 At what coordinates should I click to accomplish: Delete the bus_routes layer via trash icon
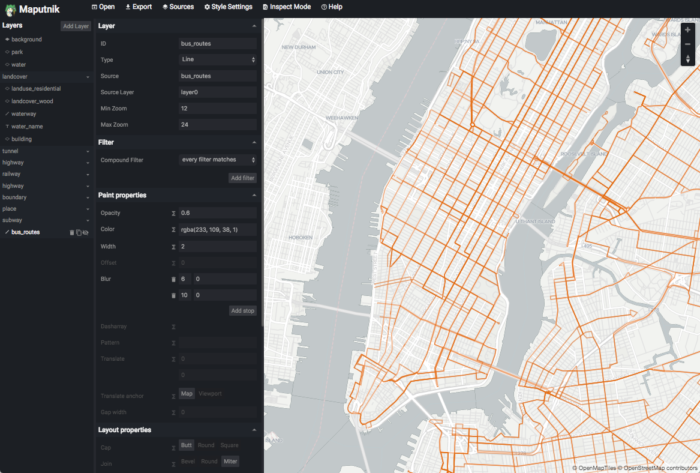click(71, 232)
